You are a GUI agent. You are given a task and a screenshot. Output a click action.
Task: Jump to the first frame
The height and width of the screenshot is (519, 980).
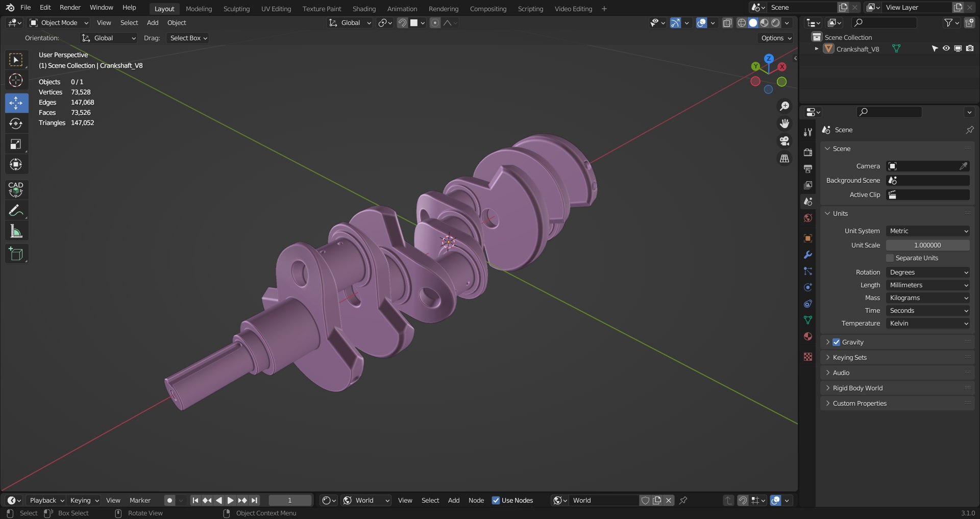[x=195, y=501]
